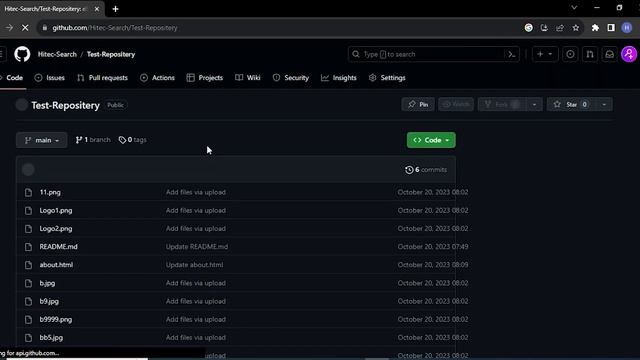
Task: Open a new browser tab
Action: click(116, 9)
